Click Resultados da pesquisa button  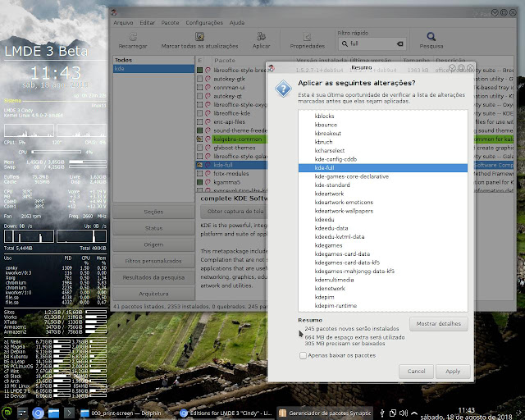[x=153, y=277]
